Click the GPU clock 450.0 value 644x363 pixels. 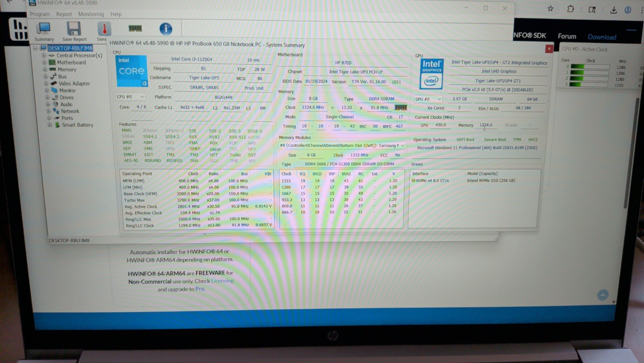(x=440, y=125)
